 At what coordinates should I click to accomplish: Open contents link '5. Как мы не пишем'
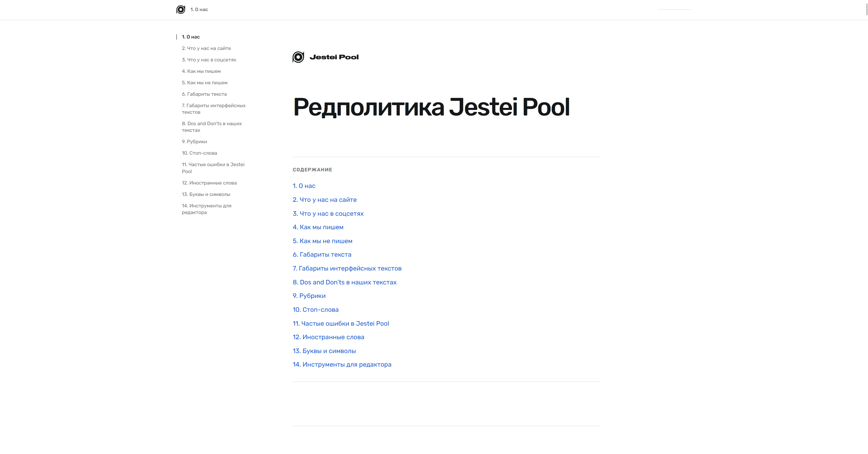coord(322,241)
